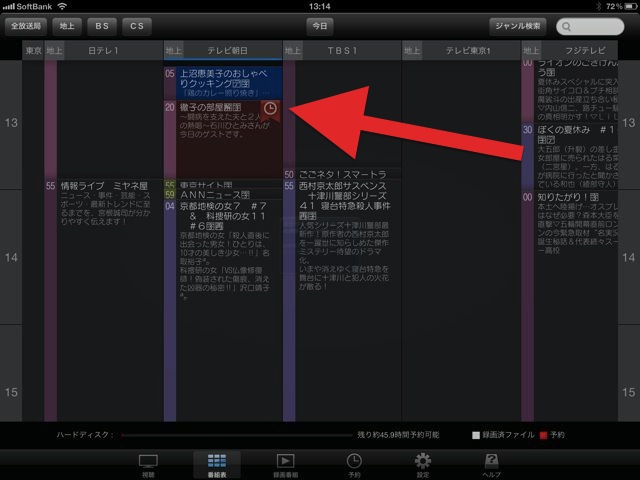
Task: Open the 徹子の部屋 program entry
Action: tap(223, 139)
